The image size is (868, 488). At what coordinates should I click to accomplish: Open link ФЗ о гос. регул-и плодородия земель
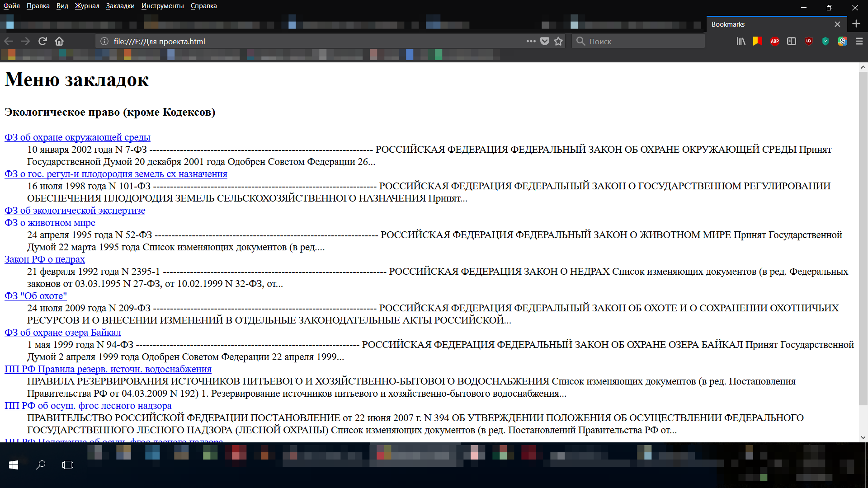click(x=116, y=174)
